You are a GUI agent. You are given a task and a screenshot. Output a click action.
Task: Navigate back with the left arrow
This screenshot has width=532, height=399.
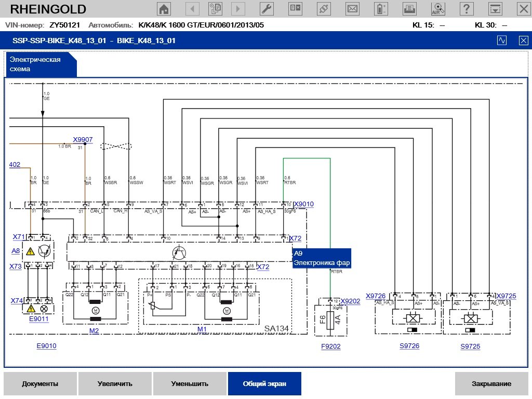point(193,9)
